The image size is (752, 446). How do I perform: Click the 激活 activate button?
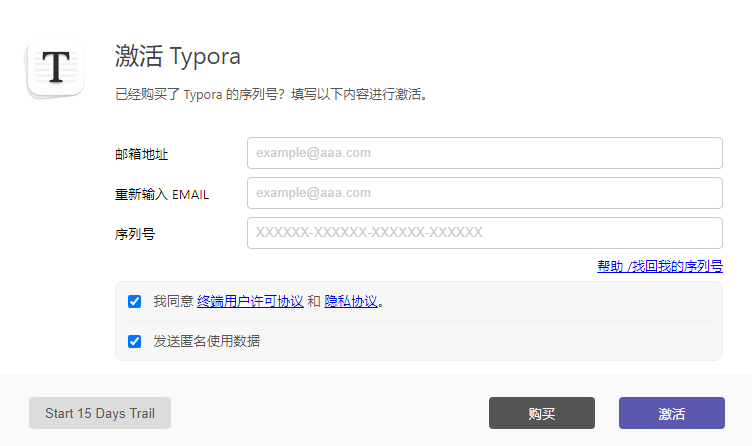point(671,413)
